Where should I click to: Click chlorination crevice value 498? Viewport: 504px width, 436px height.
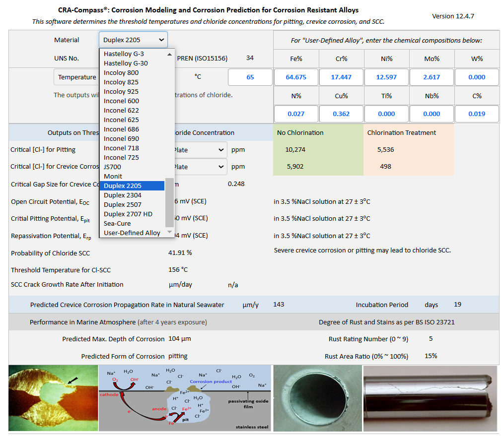(385, 166)
